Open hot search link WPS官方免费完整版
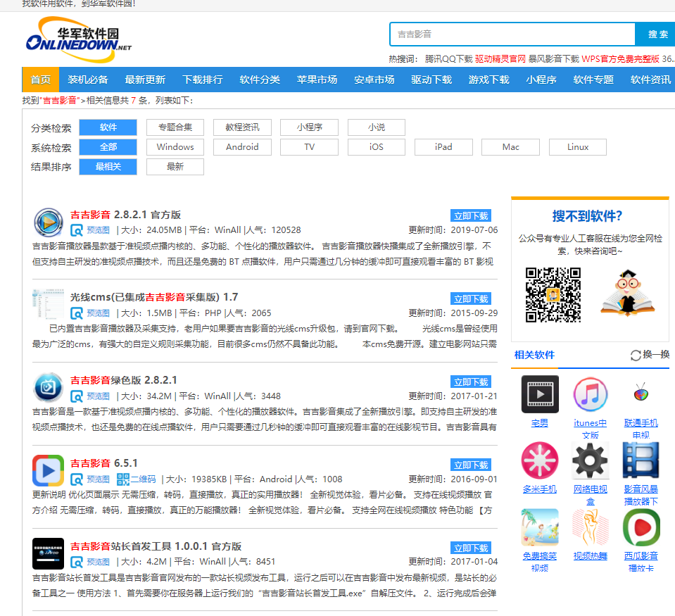The image size is (675, 616). coord(620,59)
